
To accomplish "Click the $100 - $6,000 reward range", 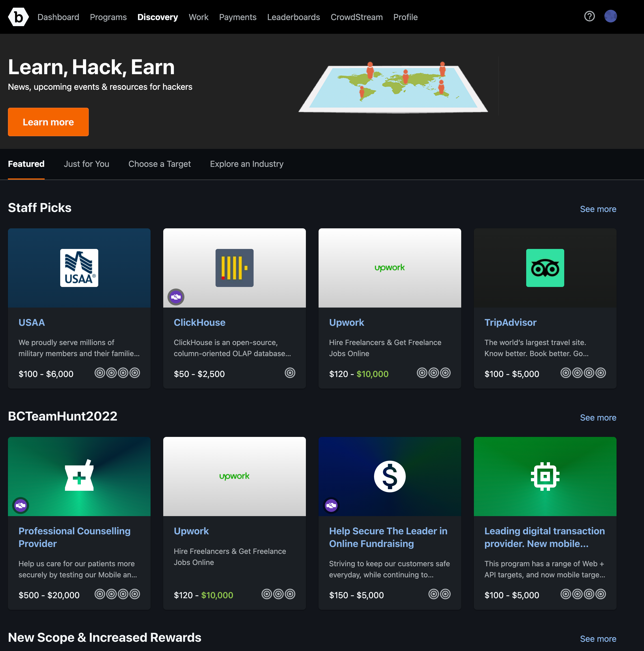I will tap(46, 374).
